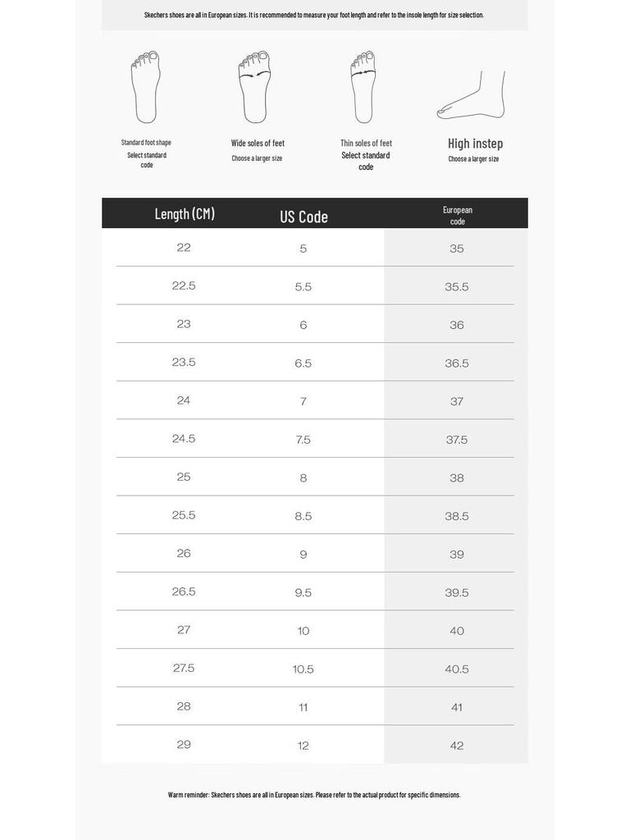
Task: Click the standard foot shape icon
Action: coord(145,87)
